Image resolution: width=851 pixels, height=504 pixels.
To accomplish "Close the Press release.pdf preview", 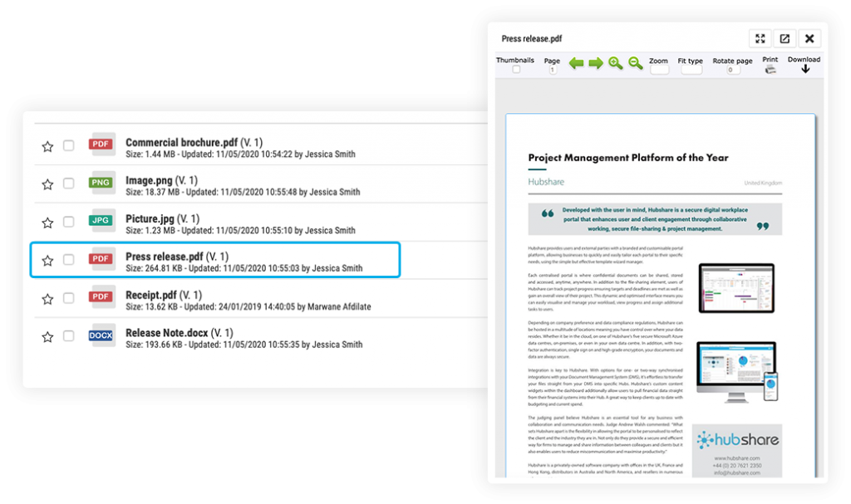I will (809, 38).
